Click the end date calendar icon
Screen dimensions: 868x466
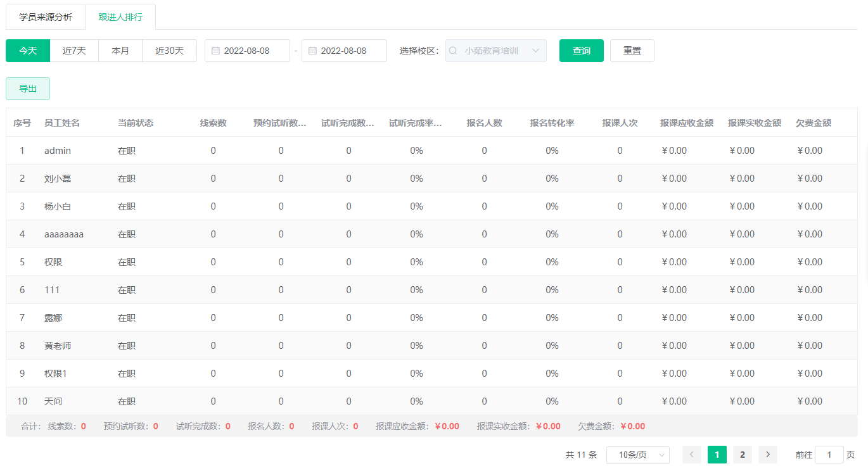(312, 51)
